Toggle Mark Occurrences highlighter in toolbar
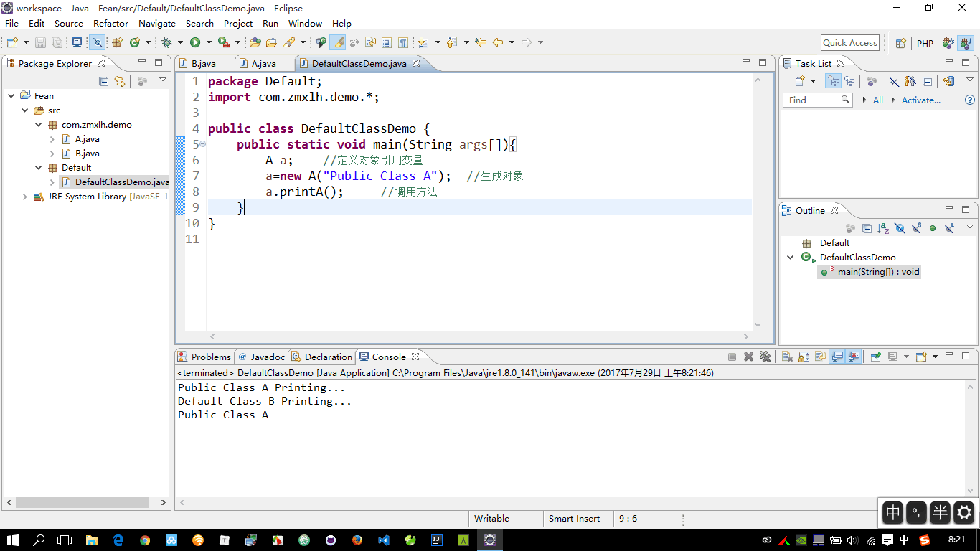The width and height of the screenshot is (980, 551). pos(337,42)
